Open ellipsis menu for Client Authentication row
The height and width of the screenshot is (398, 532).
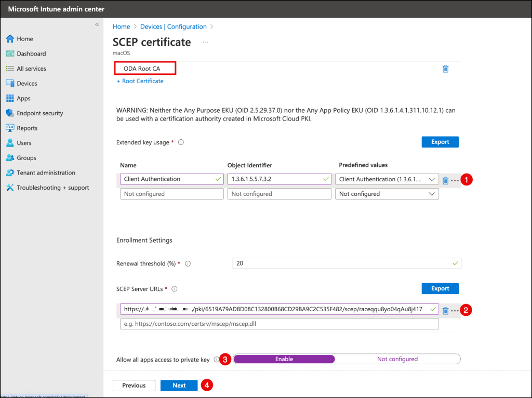455,180
